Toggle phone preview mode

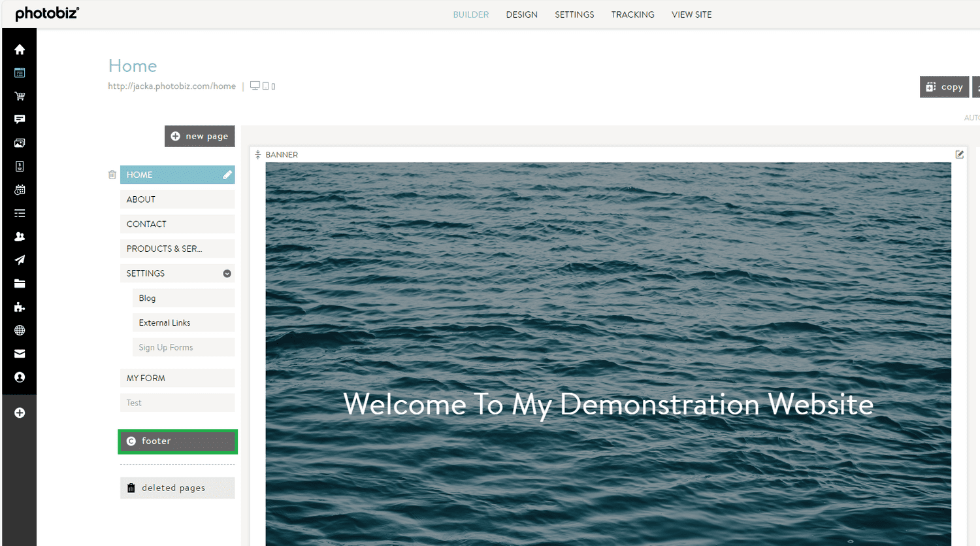click(272, 86)
